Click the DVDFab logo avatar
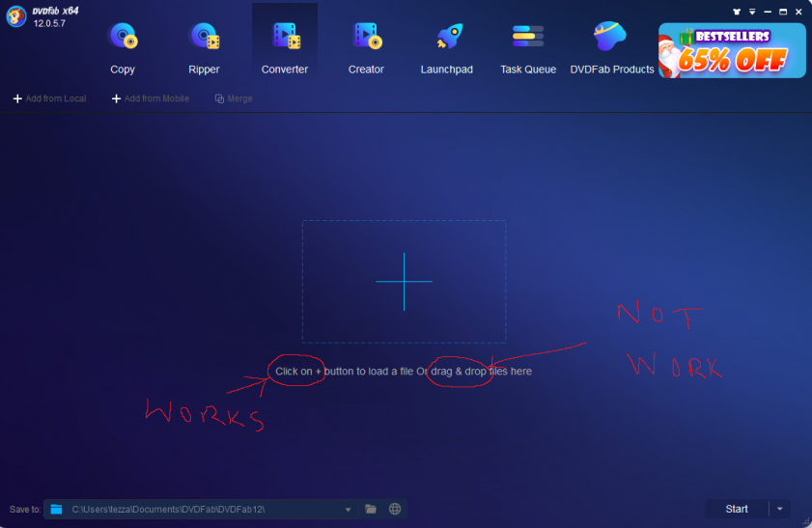The width and height of the screenshot is (812, 528). click(16, 16)
